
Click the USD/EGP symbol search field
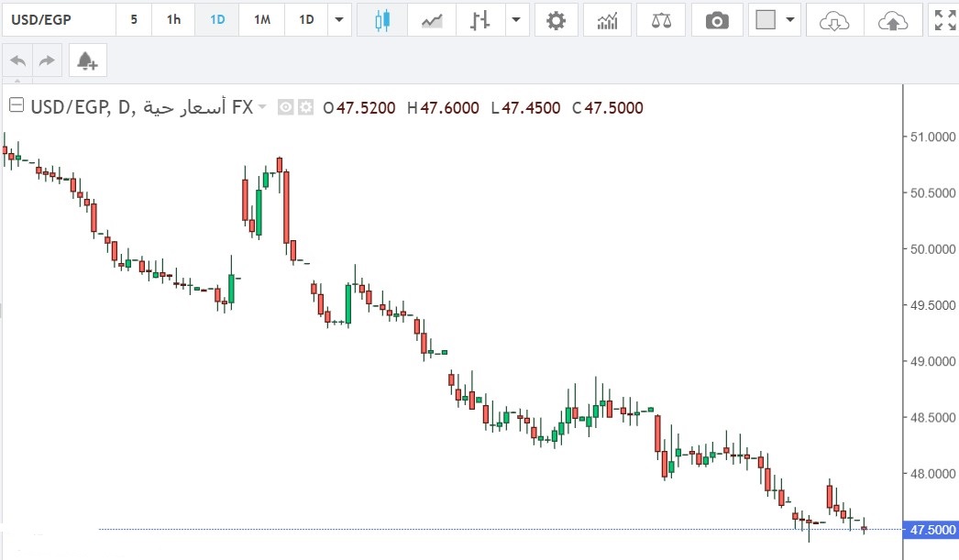(x=59, y=19)
